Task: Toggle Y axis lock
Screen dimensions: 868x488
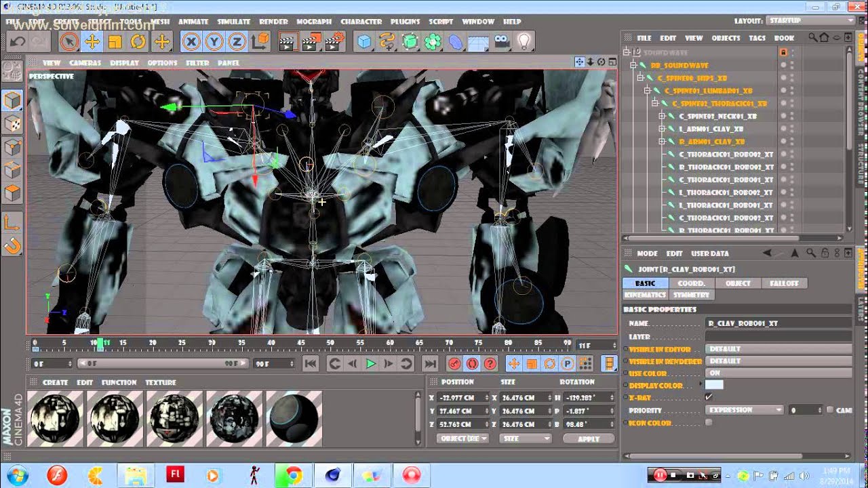Action: [x=214, y=42]
